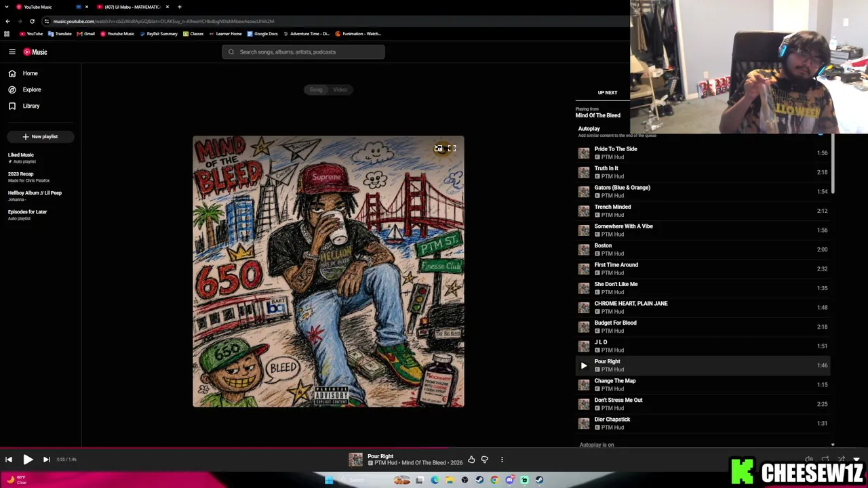Open the Windows Start menu

point(329,480)
